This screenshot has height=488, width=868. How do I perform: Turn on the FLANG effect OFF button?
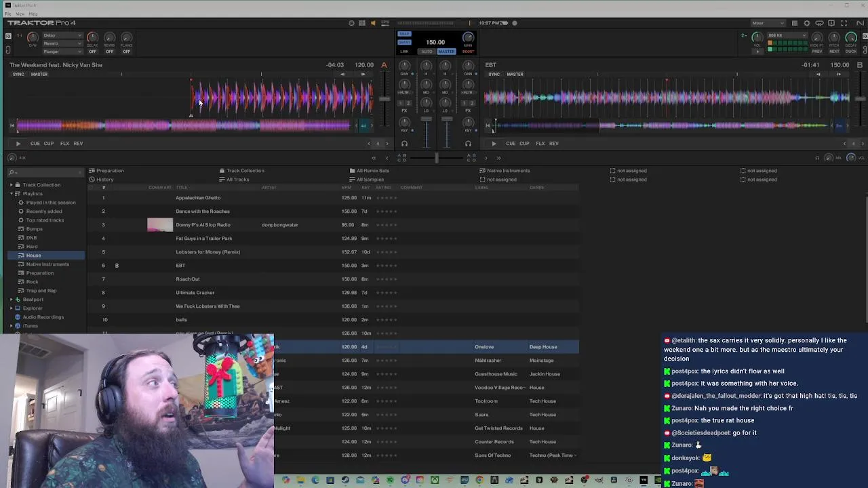(x=126, y=52)
